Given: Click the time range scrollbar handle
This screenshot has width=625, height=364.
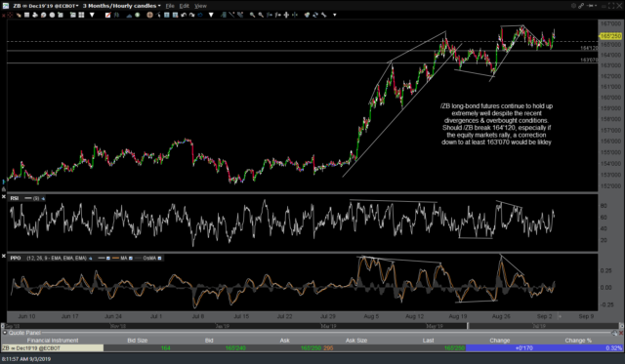Looking at the screenshot, I should (468, 326).
